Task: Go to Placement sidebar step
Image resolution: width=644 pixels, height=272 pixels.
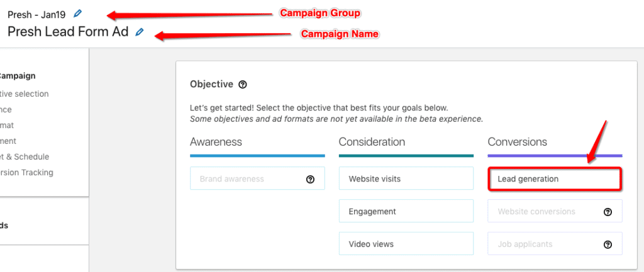Action: [x=8, y=141]
